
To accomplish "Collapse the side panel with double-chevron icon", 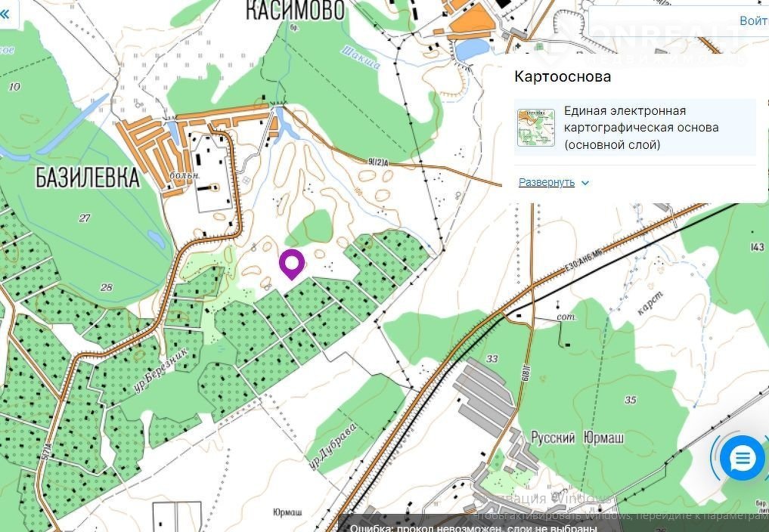I will pos(5,14).
